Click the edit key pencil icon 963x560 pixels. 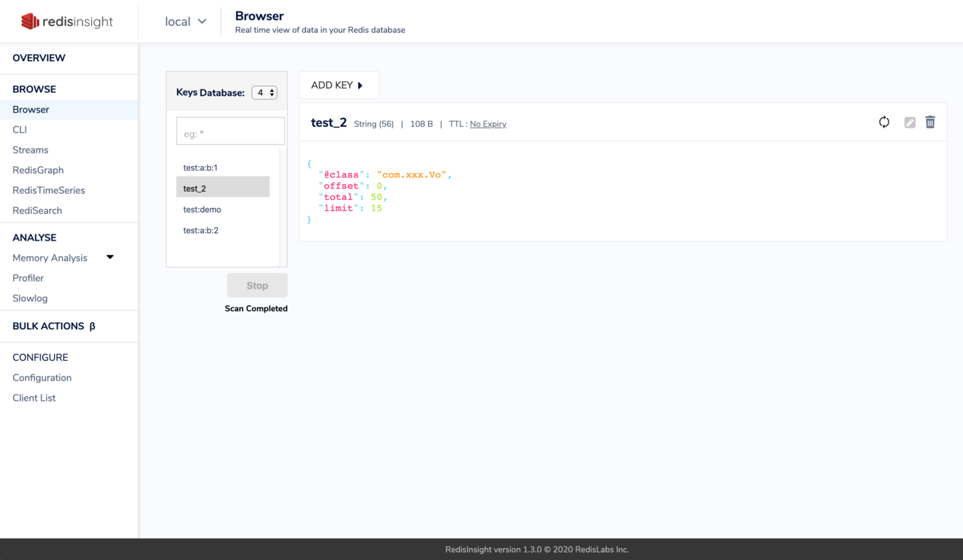pos(910,123)
